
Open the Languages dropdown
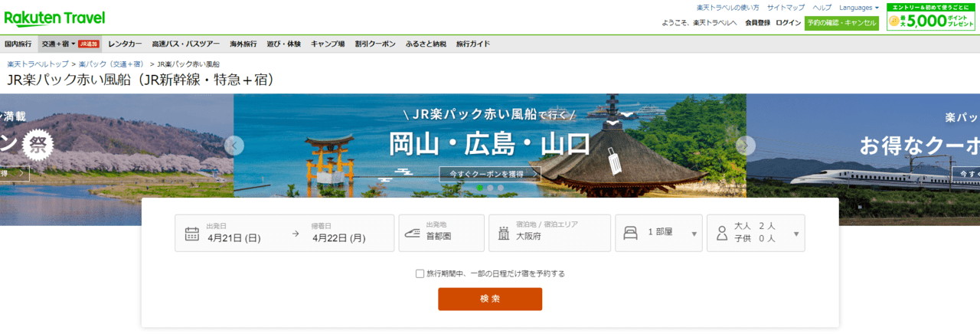tap(858, 8)
